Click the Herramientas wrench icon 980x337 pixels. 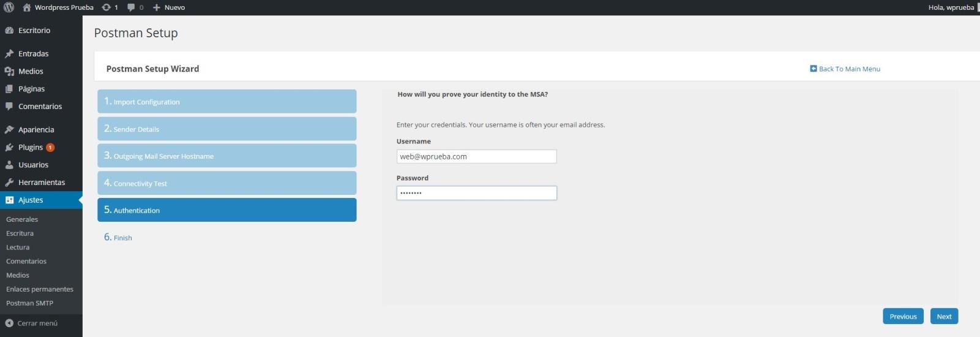tap(9, 182)
